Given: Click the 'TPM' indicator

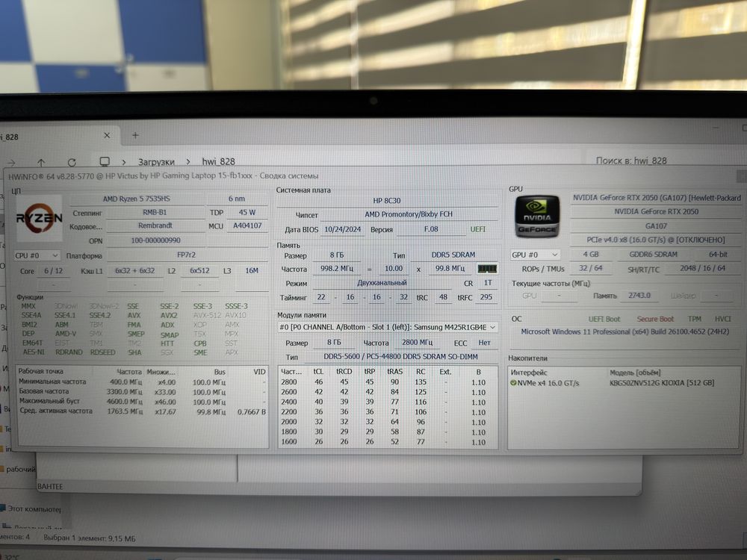Looking at the screenshot, I should tap(694, 319).
